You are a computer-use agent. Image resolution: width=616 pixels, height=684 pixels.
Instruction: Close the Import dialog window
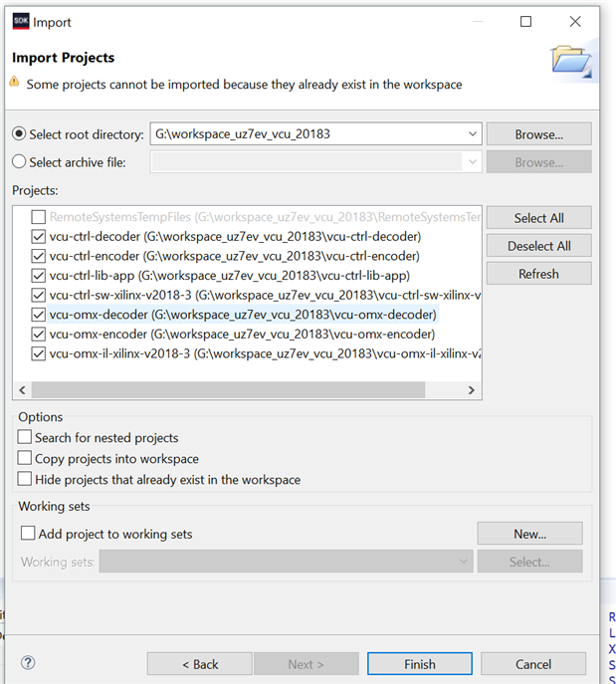(575, 21)
